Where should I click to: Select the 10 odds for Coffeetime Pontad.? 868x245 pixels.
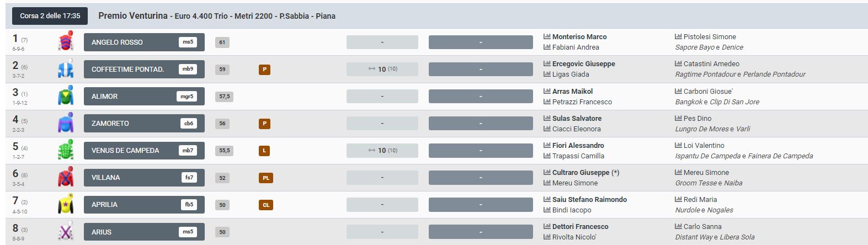click(382, 69)
